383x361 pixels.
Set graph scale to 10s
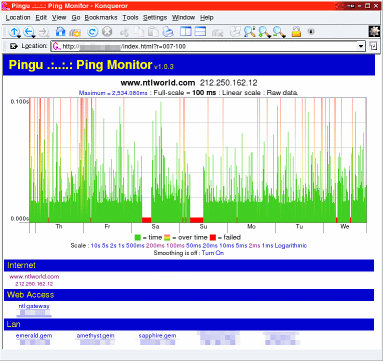pos(96,246)
